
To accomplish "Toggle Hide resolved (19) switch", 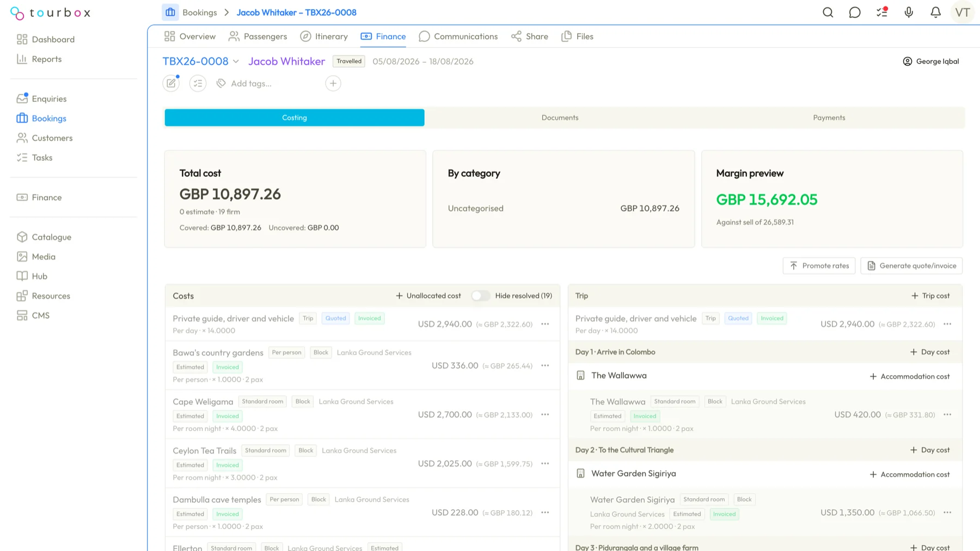I will click(x=480, y=296).
